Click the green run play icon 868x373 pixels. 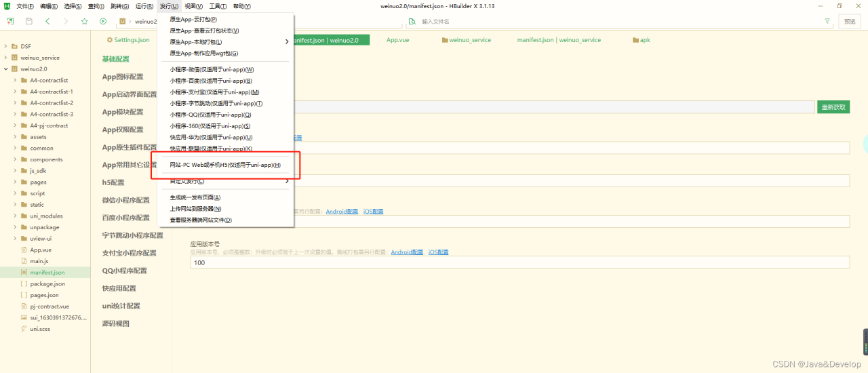[103, 21]
